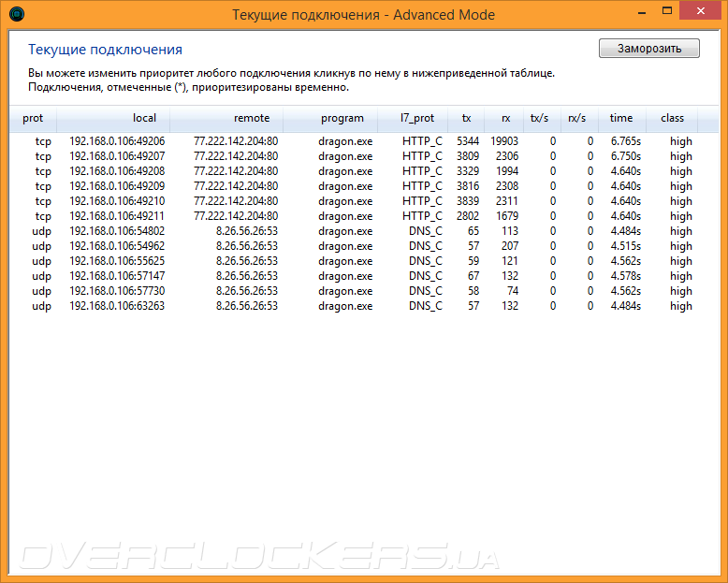Click the time value 4.578s
Screen dimensions: 728x583
pyautogui.click(x=626, y=276)
